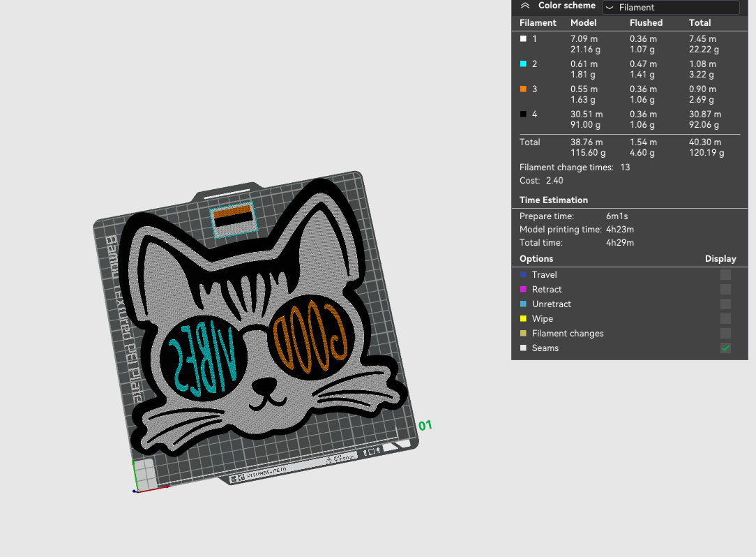Select the green plate label 01
Image resolution: width=756 pixels, height=557 pixels.
pyautogui.click(x=424, y=424)
